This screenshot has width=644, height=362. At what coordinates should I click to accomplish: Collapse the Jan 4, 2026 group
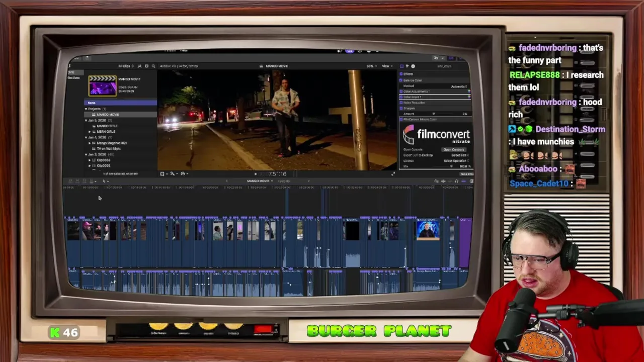pyautogui.click(x=86, y=137)
